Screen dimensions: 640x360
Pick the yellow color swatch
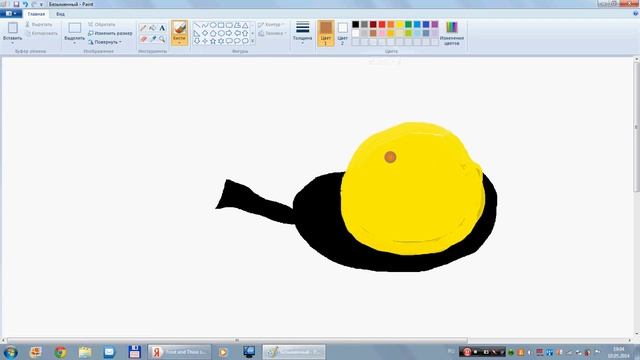tap(400, 24)
